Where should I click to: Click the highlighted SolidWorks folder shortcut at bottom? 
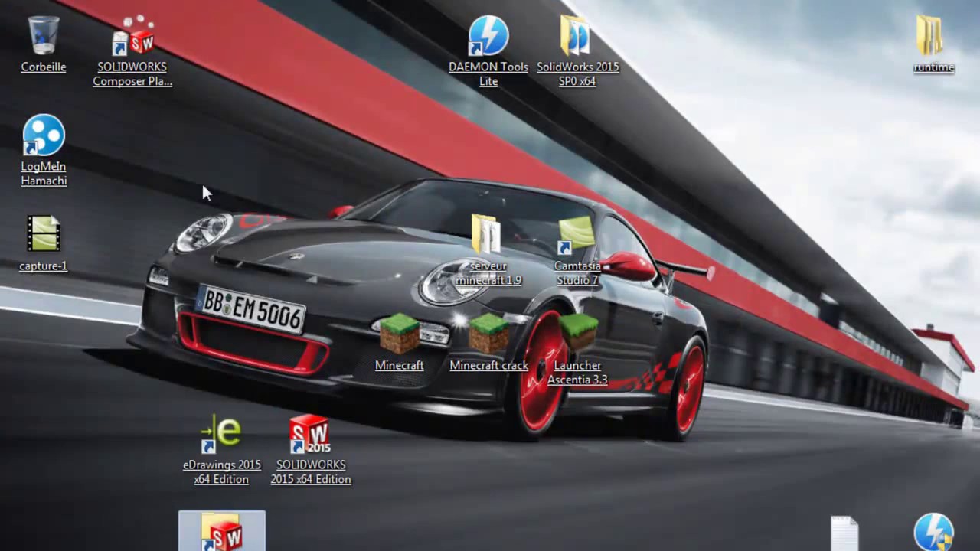222,531
